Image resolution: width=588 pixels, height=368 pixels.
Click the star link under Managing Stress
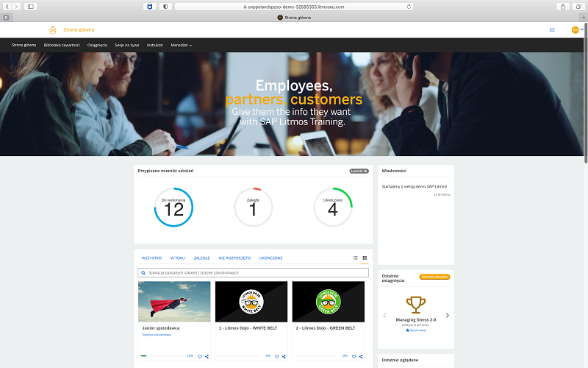(416, 330)
